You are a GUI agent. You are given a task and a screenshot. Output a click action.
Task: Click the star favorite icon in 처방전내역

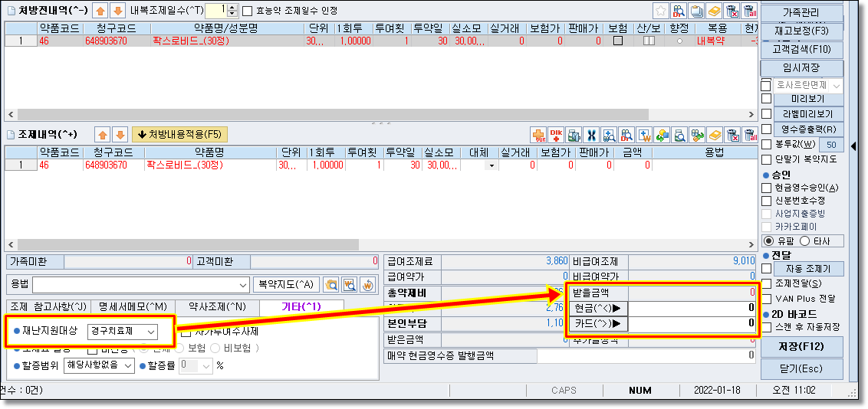(661, 11)
